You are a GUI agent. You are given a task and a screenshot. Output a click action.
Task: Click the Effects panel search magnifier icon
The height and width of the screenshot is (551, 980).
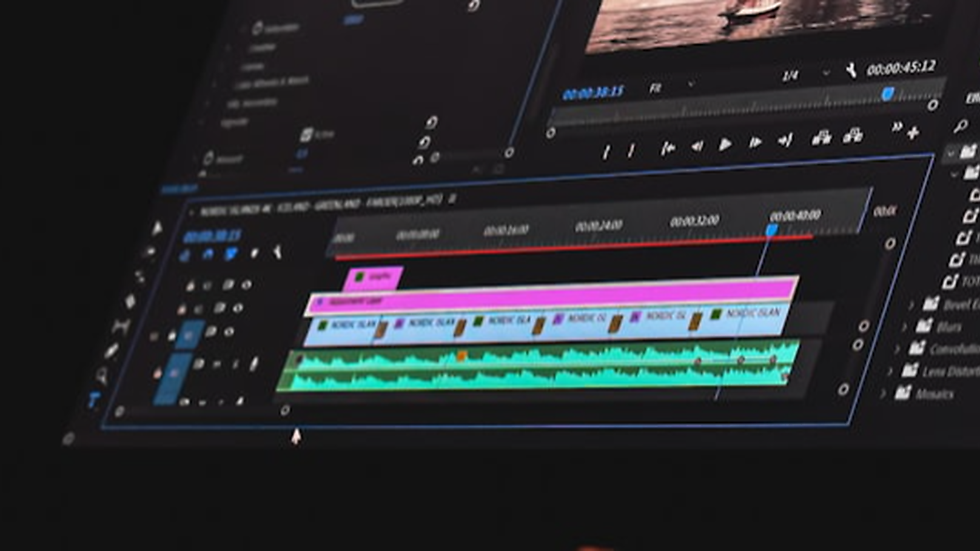coord(960,126)
